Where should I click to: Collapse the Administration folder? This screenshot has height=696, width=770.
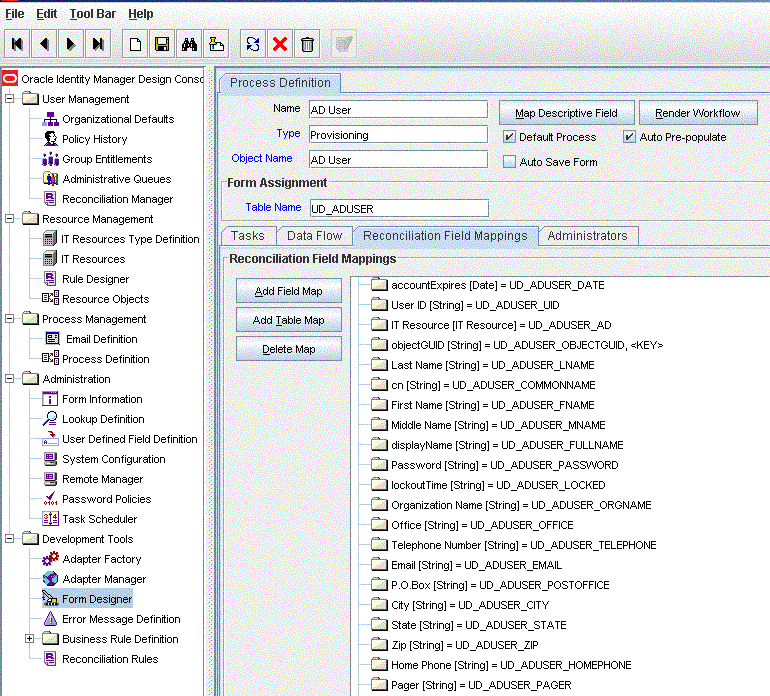(9, 379)
